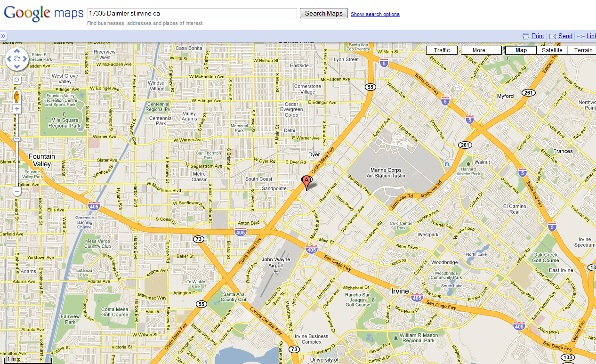The height and width of the screenshot is (364, 596).
Task: Toggle the Traffic layer
Action: coord(442,50)
